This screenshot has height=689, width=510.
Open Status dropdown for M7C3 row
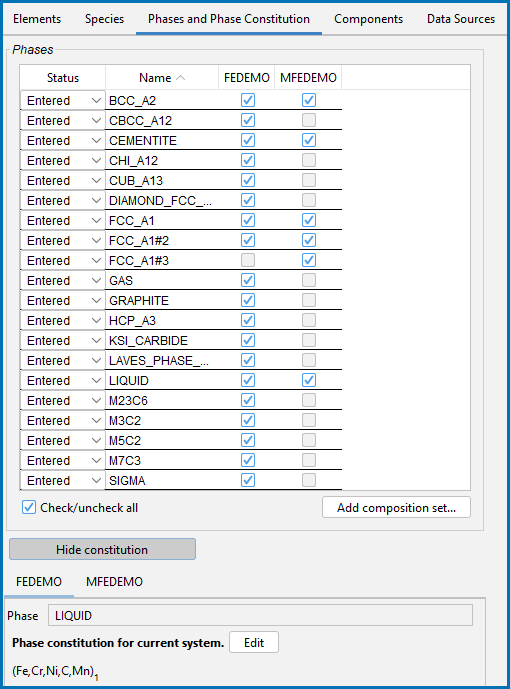(x=62, y=461)
